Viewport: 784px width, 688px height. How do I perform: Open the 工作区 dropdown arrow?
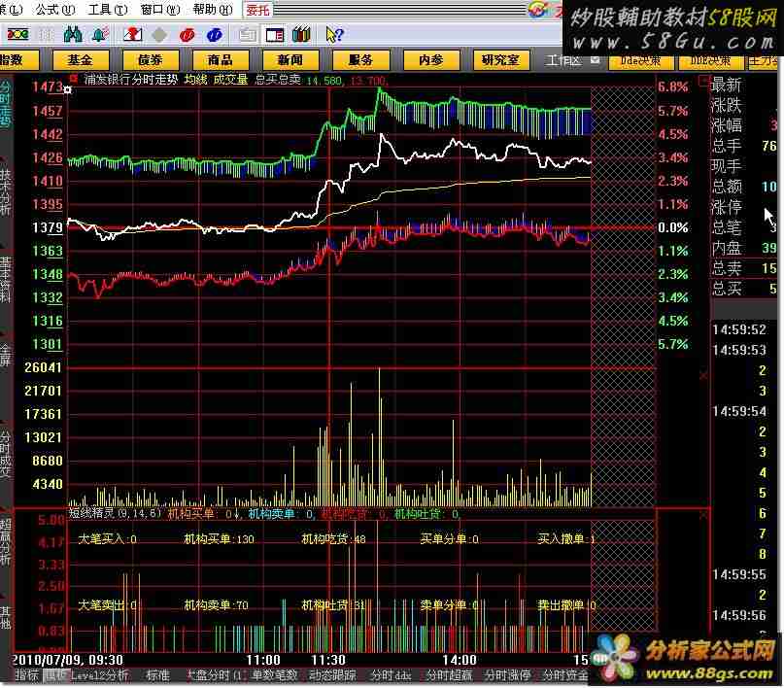pyautogui.click(x=595, y=60)
